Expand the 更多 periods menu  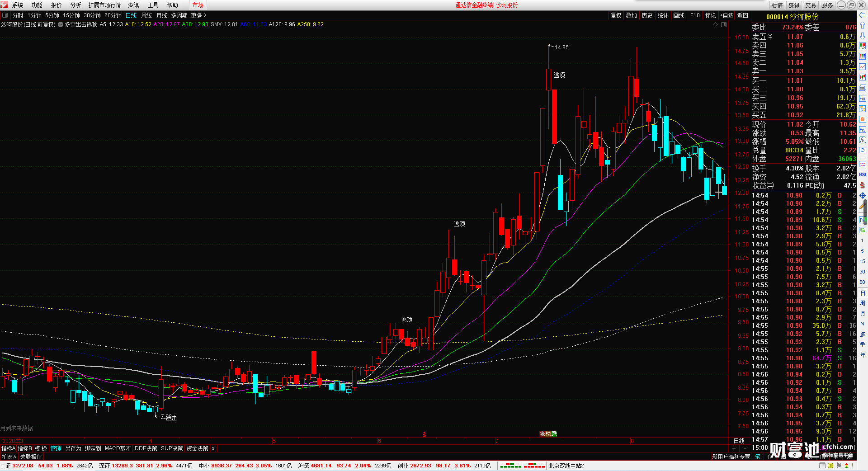(x=198, y=15)
